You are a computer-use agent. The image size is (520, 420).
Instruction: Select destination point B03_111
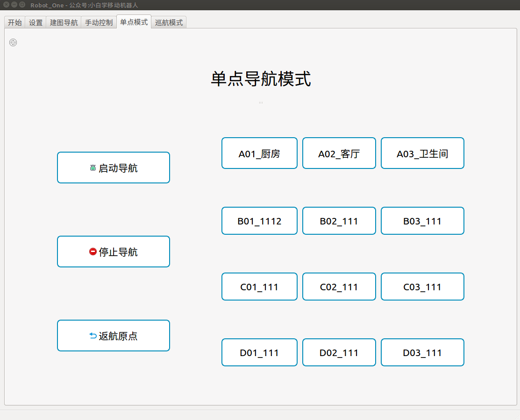point(422,221)
